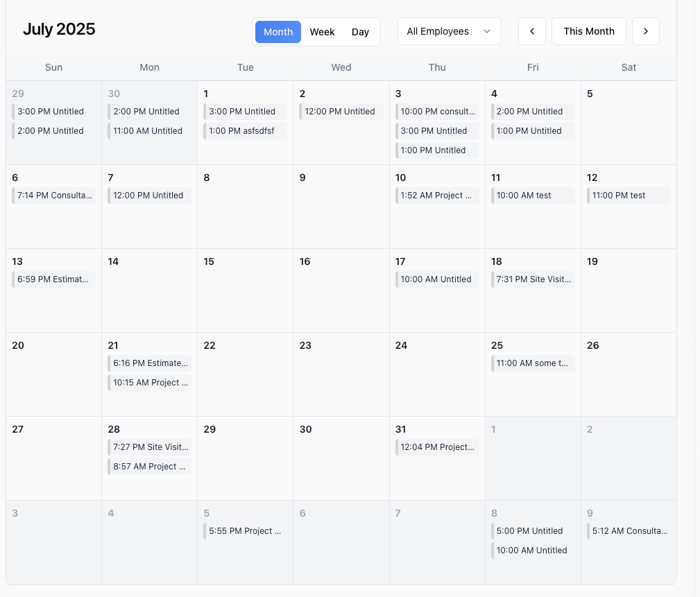Open 1:00 PM Untitled event on July 3
Image resolution: width=700 pixels, height=597 pixels.
[437, 150]
